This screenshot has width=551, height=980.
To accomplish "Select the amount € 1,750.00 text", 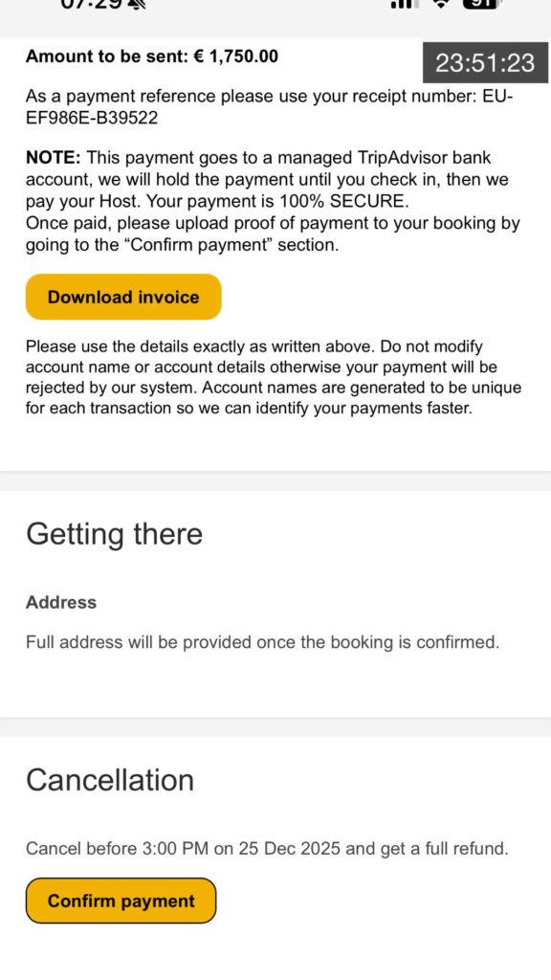I will pyautogui.click(x=234, y=56).
